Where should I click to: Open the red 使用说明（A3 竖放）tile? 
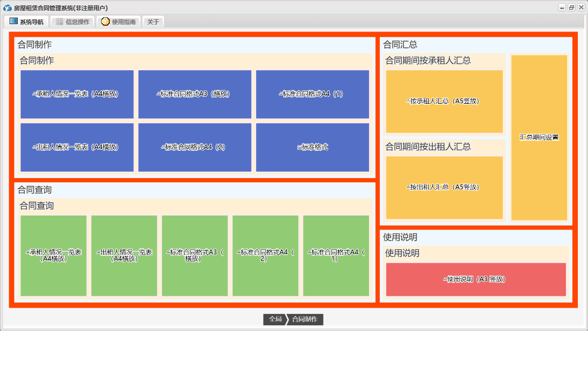[x=476, y=279]
